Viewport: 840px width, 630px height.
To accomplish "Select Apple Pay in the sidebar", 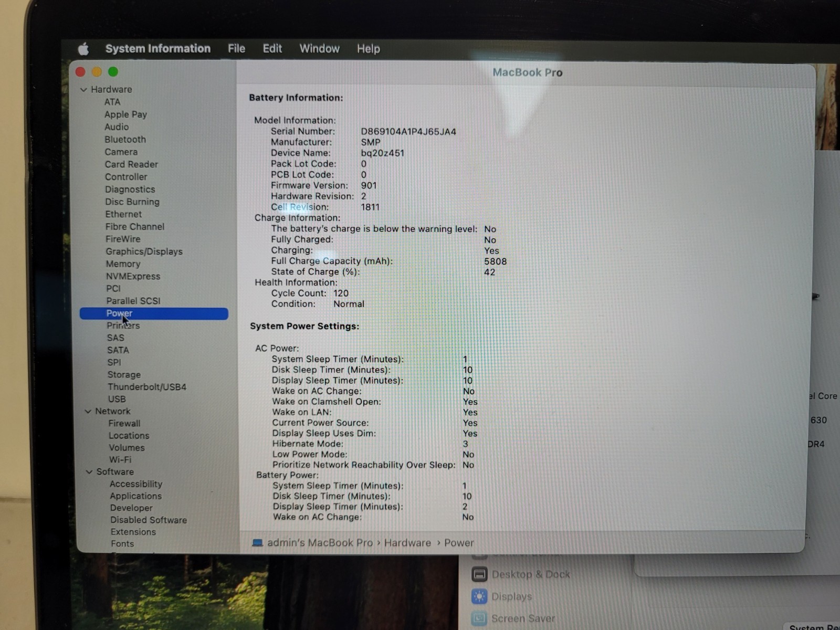I will [x=125, y=114].
